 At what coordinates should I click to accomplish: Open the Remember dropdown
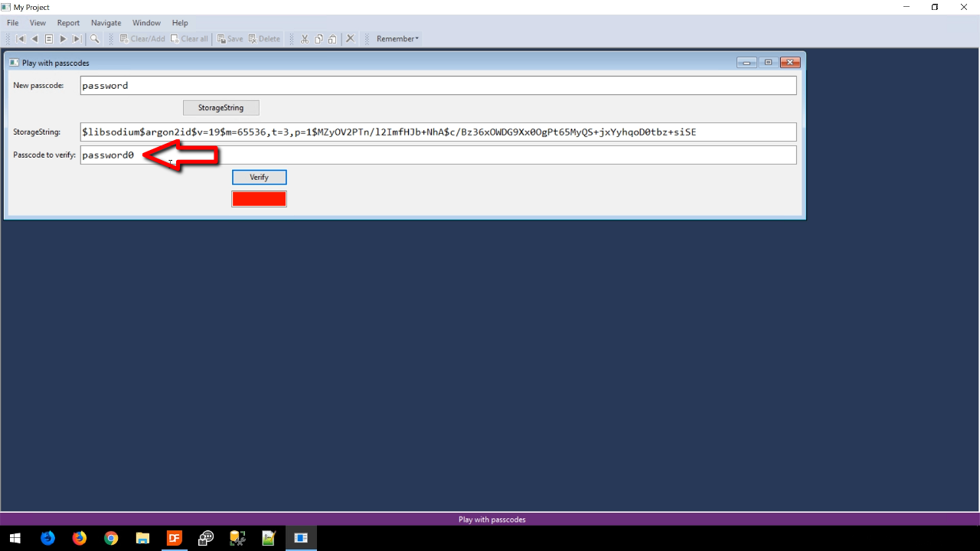397,39
